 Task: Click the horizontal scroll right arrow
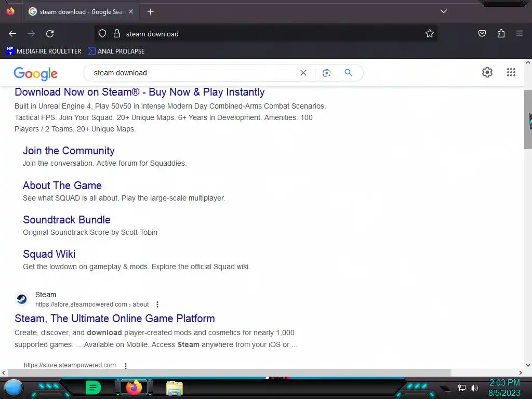(x=521, y=373)
